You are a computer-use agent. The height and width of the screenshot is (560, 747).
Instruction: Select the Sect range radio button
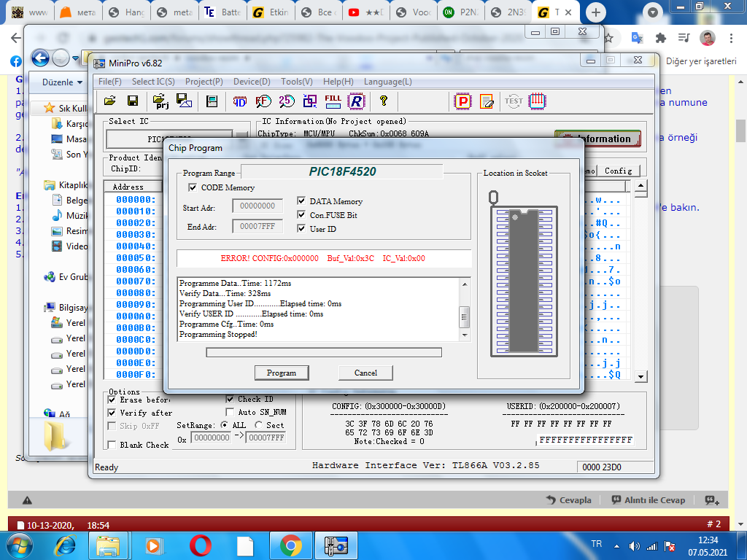[258, 425]
